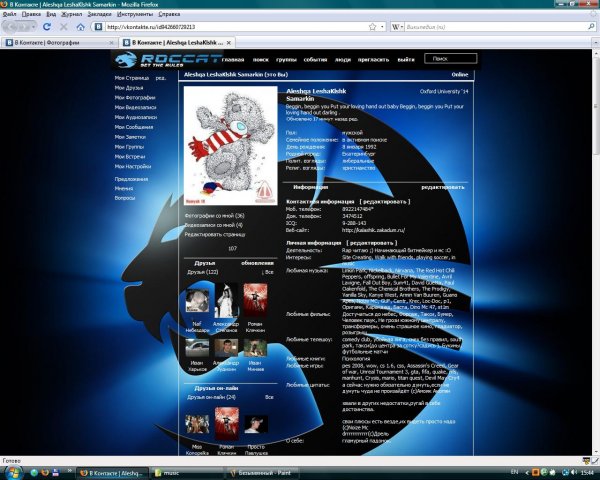
Task: Focus the Поиск box in the site header
Action: [x=450, y=59]
